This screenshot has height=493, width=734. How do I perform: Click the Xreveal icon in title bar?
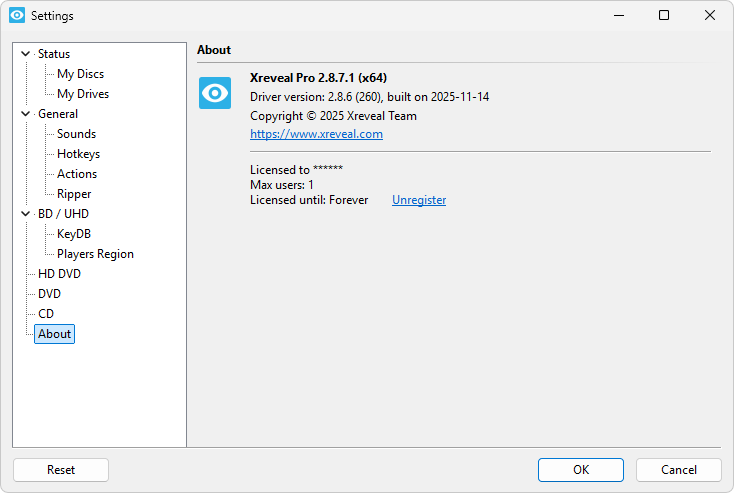coord(16,16)
